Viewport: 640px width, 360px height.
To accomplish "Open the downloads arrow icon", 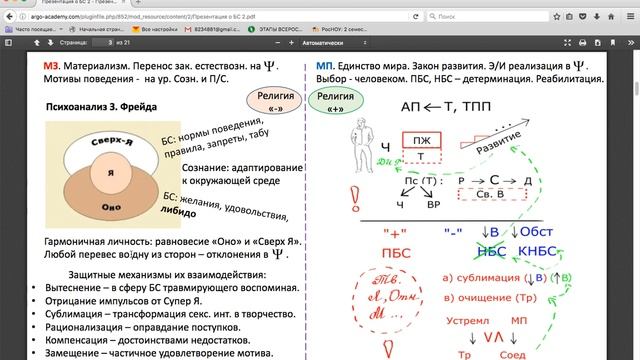I will [x=597, y=17].
